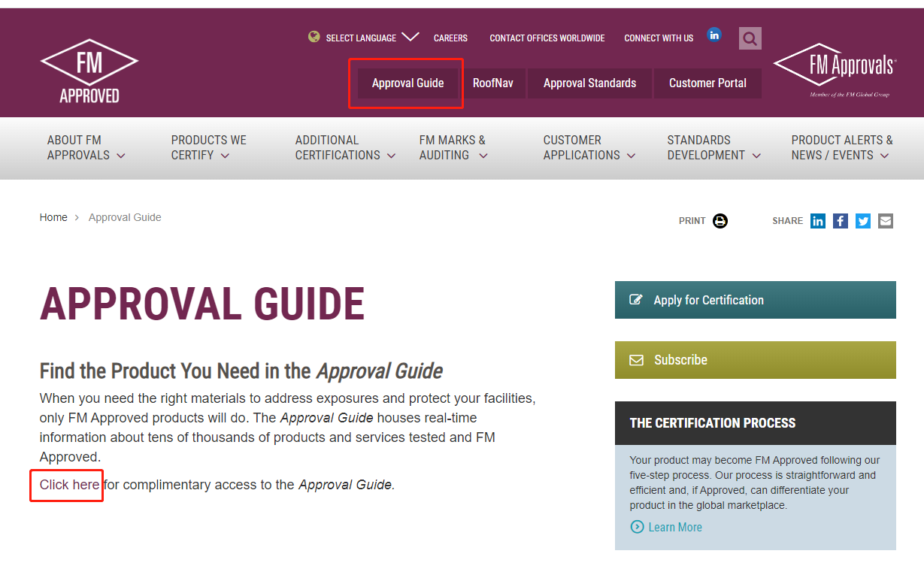Click the Print label

click(x=692, y=221)
